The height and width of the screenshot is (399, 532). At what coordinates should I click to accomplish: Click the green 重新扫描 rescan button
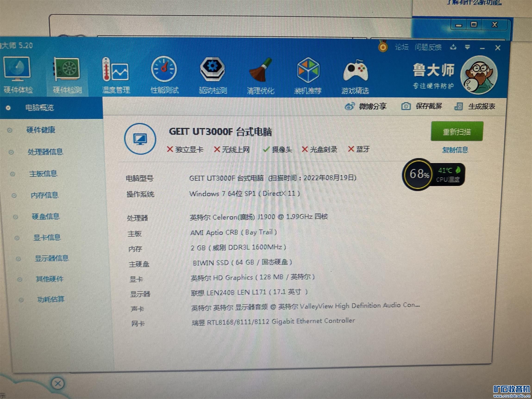tap(457, 131)
